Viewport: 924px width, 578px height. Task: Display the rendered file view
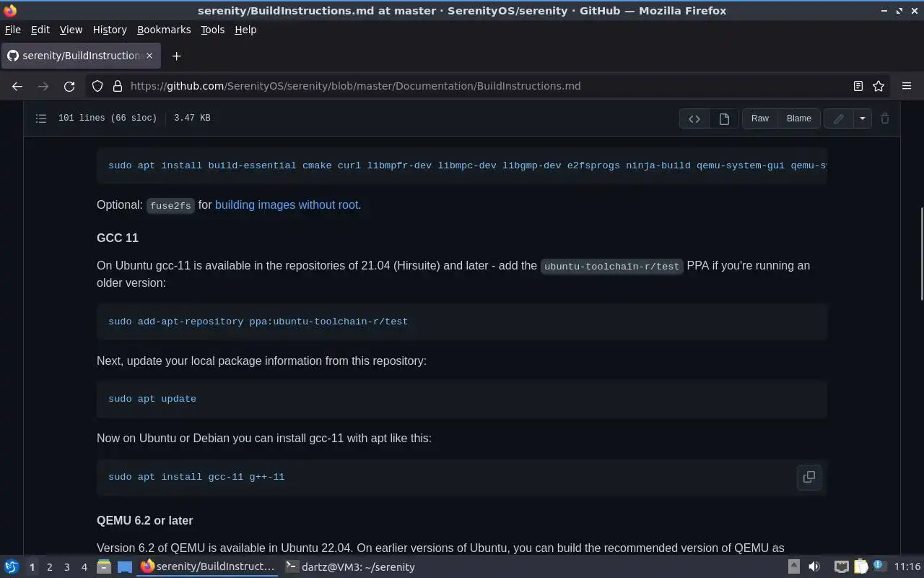724,118
